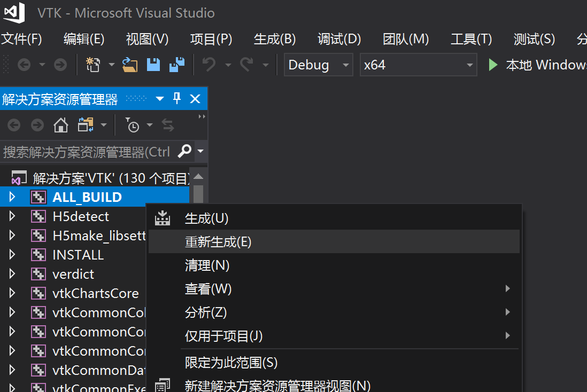Open the 调试(D) menu
This screenshot has width=587, height=392.
point(339,39)
